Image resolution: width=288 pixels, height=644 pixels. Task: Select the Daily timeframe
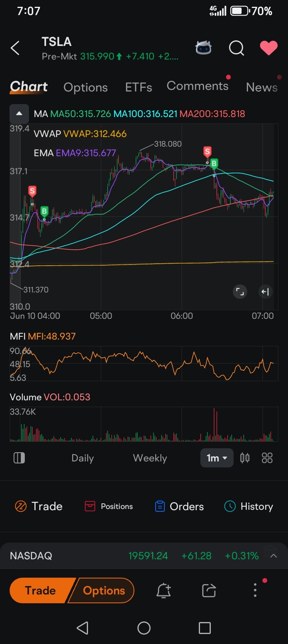click(82, 458)
